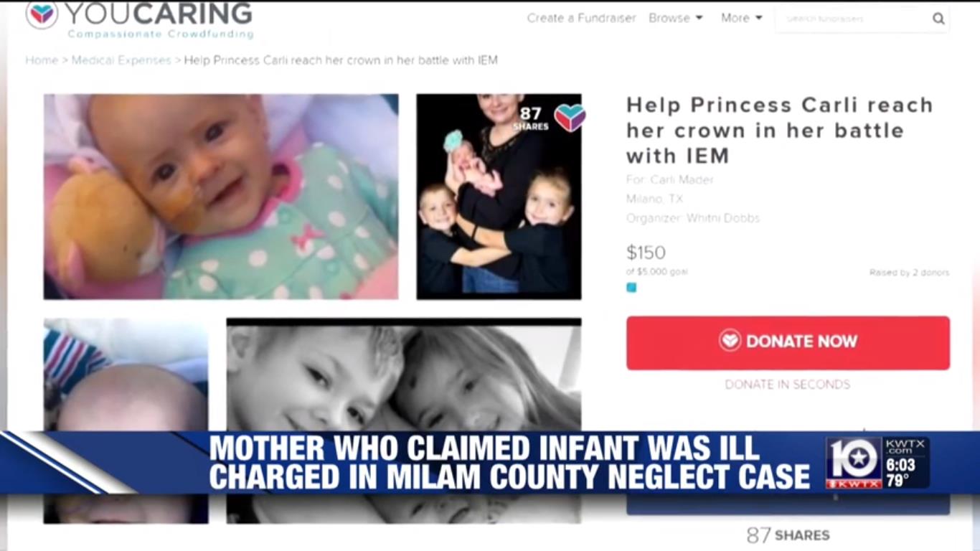Image resolution: width=980 pixels, height=551 pixels.
Task: Click the heart share badge on family photo
Action: [x=570, y=118]
